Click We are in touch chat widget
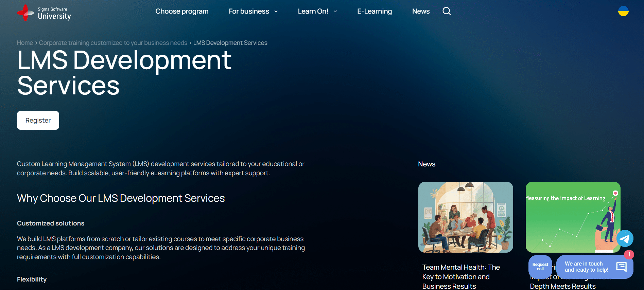Viewport: 644px width, 290px height. tap(595, 267)
